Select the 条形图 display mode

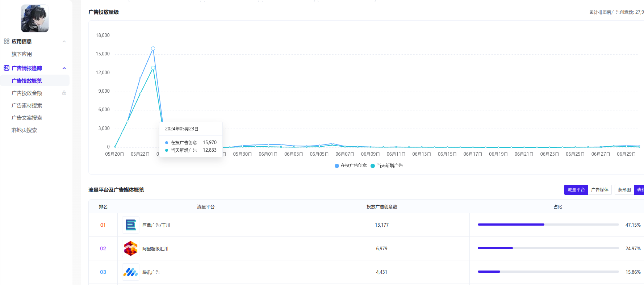[x=624, y=190]
